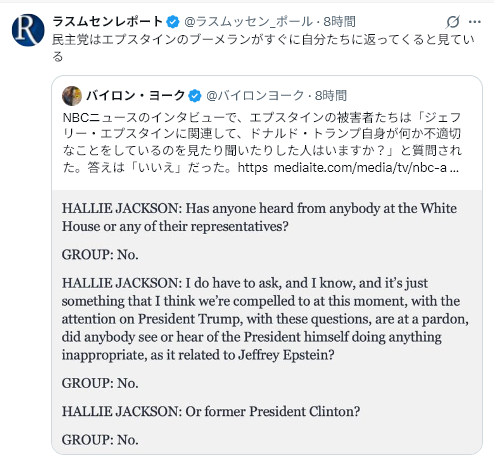
Task: Open the quoted post's Japanese text body
Action: (262, 142)
